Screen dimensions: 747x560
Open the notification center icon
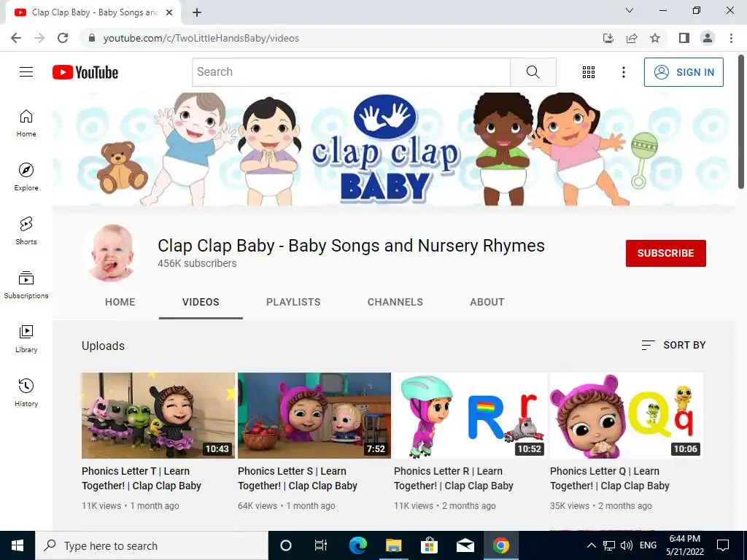point(723,545)
